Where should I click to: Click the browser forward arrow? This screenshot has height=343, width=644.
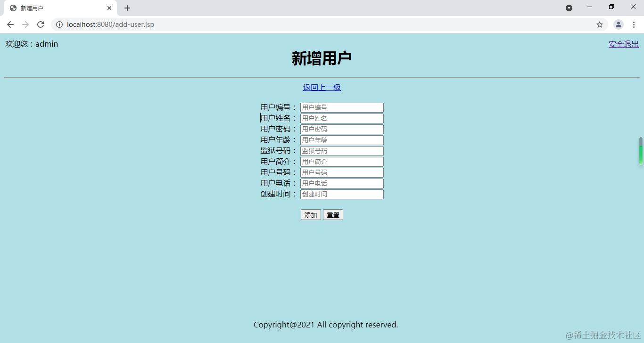pyautogui.click(x=25, y=24)
